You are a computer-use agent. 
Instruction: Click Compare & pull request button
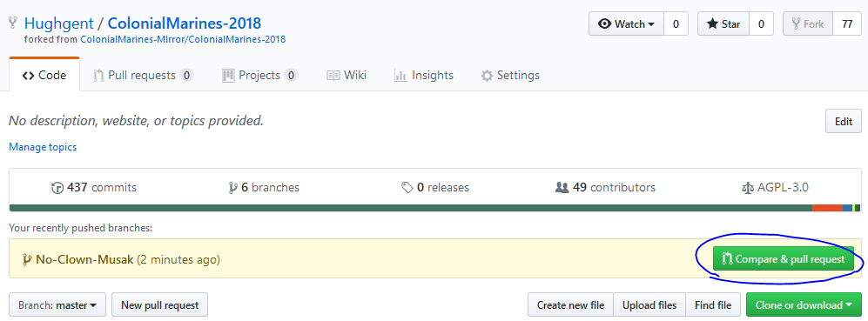click(x=784, y=259)
